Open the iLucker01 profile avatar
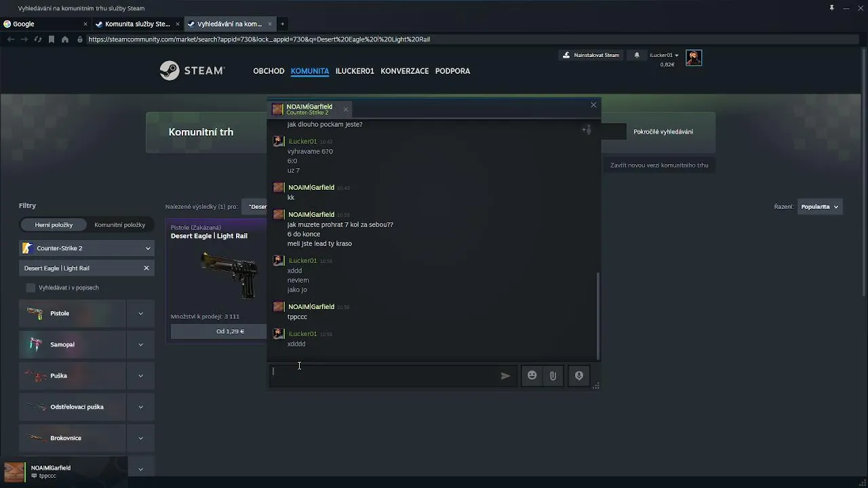Image resolution: width=868 pixels, height=488 pixels. 694,58
